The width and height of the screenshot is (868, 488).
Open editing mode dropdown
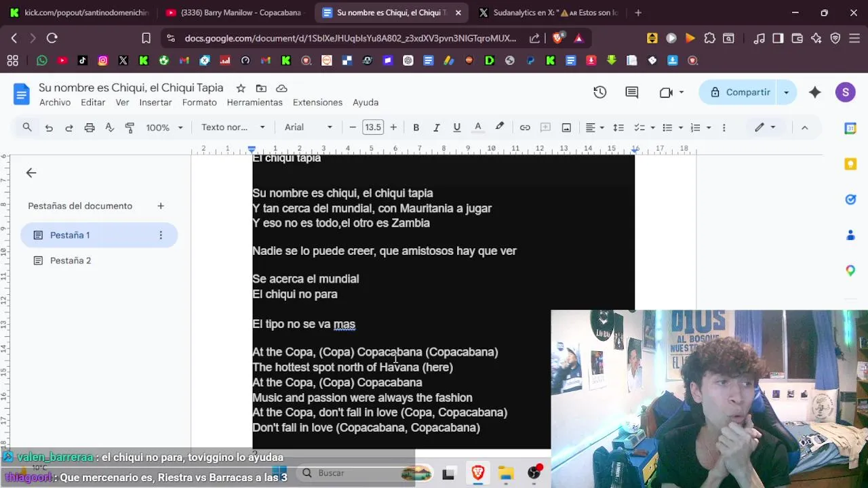(x=765, y=127)
